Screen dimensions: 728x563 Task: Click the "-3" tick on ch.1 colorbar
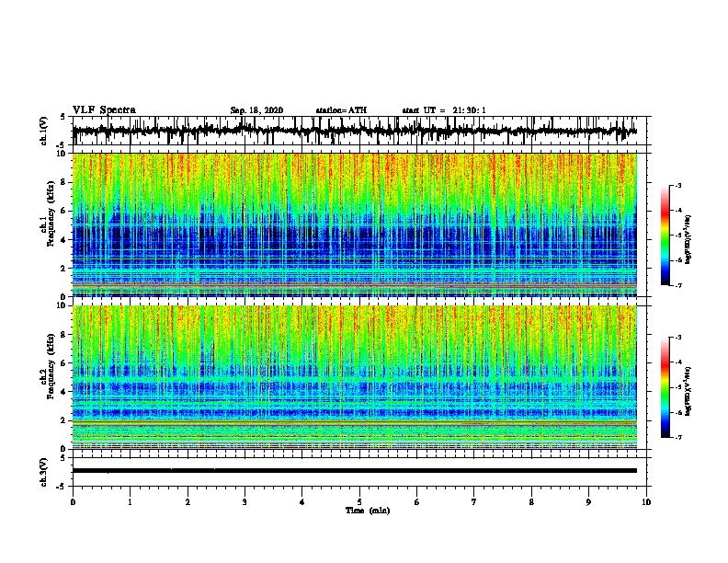click(x=677, y=185)
